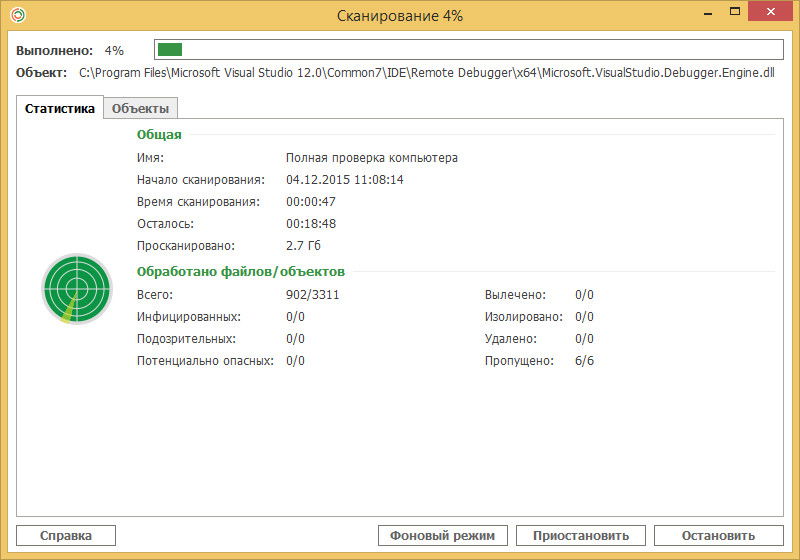Click the scanned object file path

pos(427,73)
